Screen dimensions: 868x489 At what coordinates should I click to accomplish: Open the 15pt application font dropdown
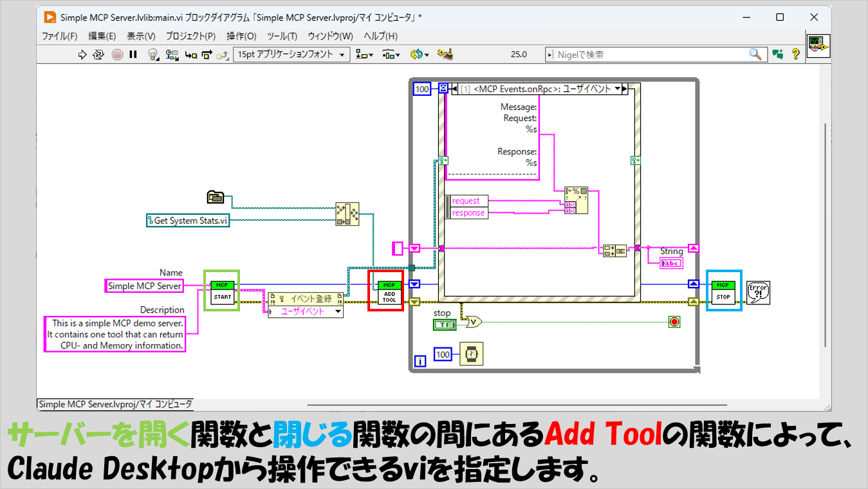(x=292, y=55)
